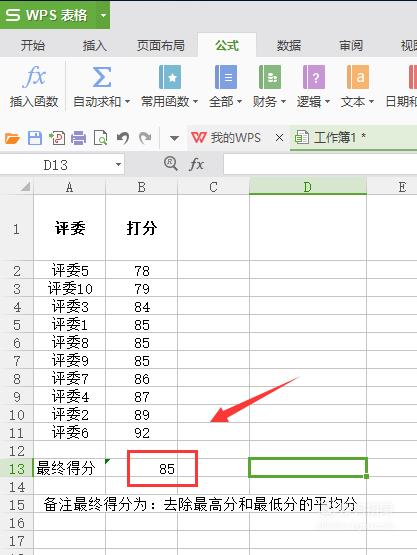Click the export to PDF icon
The width and height of the screenshot is (417, 555).
[57, 138]
